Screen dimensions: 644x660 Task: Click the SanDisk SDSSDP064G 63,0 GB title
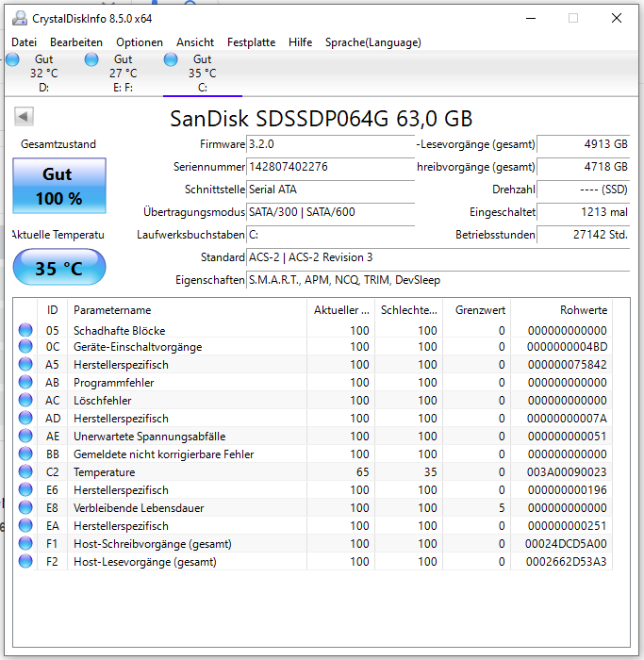322,119
